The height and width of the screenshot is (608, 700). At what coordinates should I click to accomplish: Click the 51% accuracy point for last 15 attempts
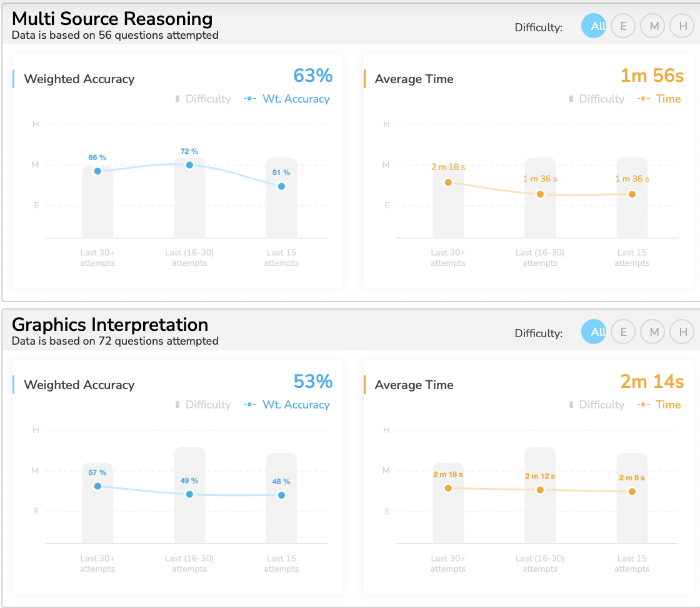[281, 186]
